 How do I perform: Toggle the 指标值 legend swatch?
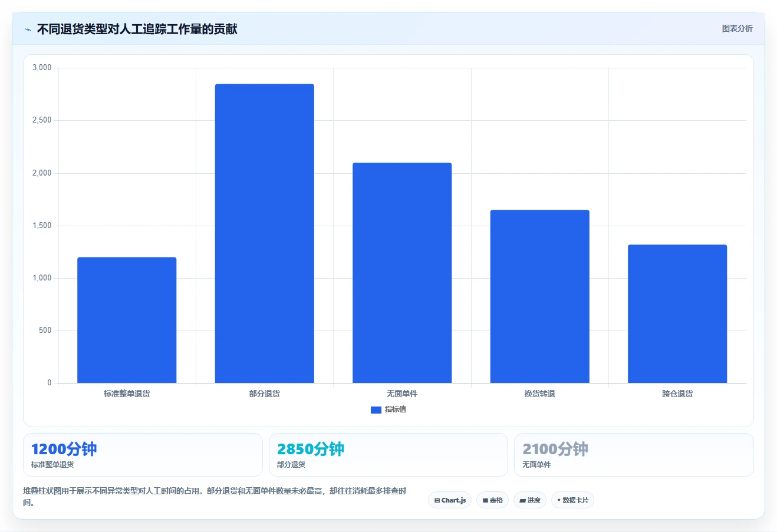coord(376,410)
